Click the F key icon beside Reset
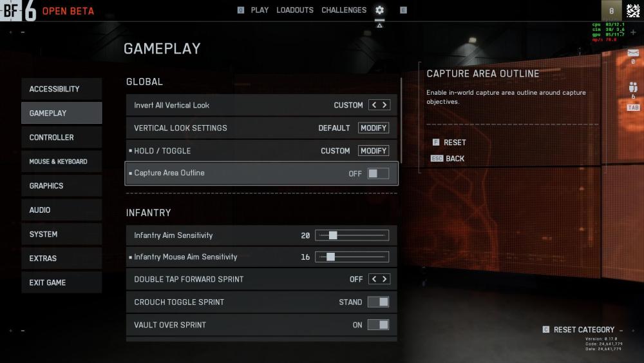 (436, 142)
